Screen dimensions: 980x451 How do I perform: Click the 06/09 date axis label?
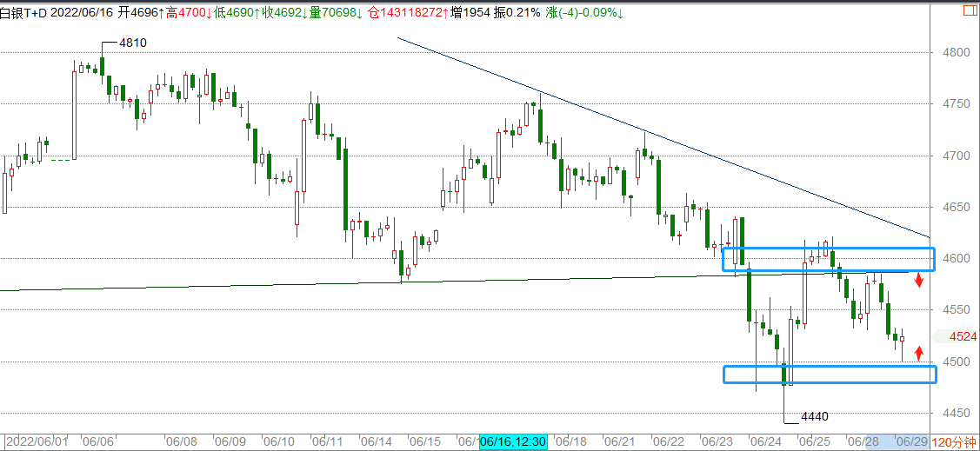click(x=230, y=441)
